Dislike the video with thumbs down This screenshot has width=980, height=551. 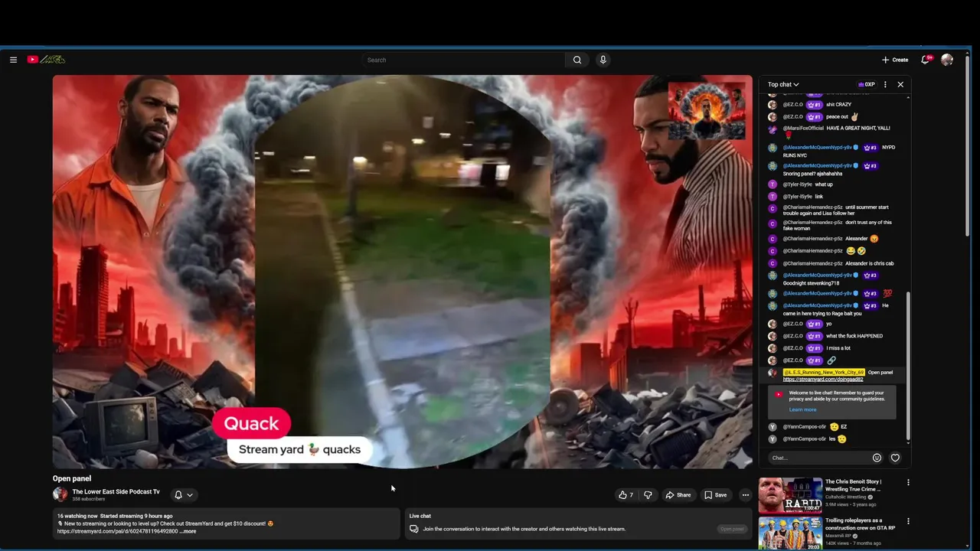coord(648,495)
